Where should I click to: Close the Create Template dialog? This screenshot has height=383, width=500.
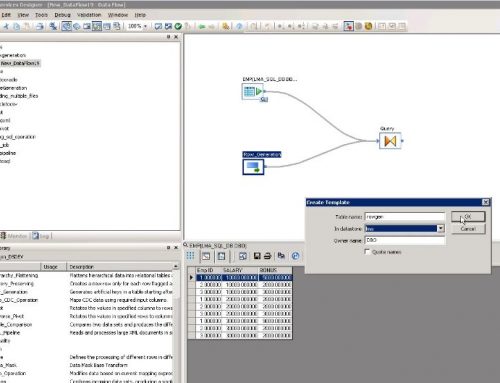click(486, 202)
